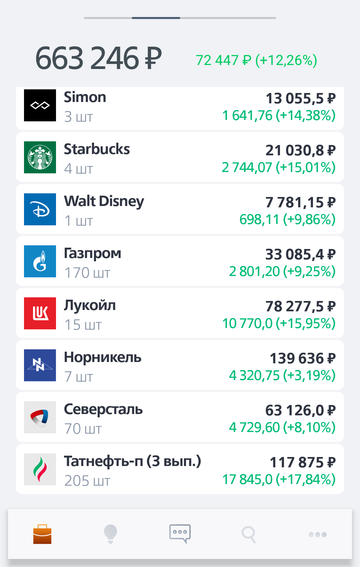The width and height of the screenshot is (360, 567).
Task: Tap total balance 663 246 ₽
Action: [98, 59]
